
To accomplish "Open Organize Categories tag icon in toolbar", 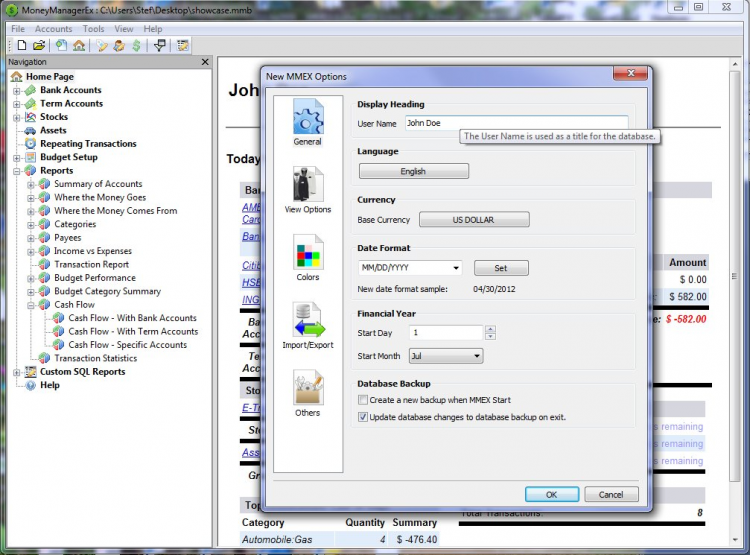I will pos(102,45).
